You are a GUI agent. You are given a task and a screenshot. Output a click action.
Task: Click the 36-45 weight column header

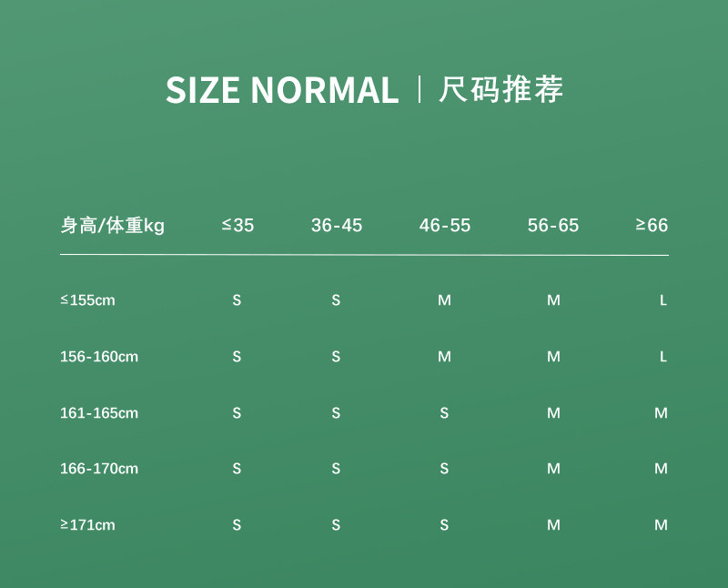point(337,225)
